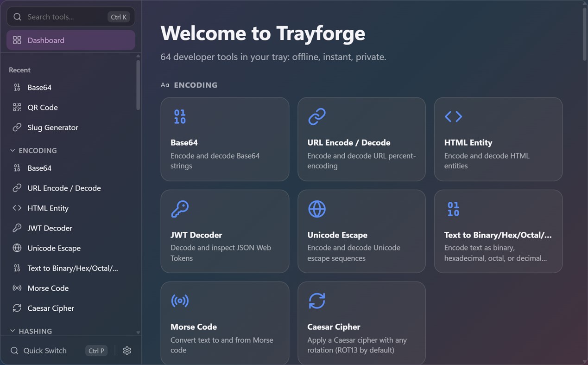Screen dimensions: 588x365
Task: Open Text to Binary/Hex/Octal in sidebar
Action: click(71, 268)
